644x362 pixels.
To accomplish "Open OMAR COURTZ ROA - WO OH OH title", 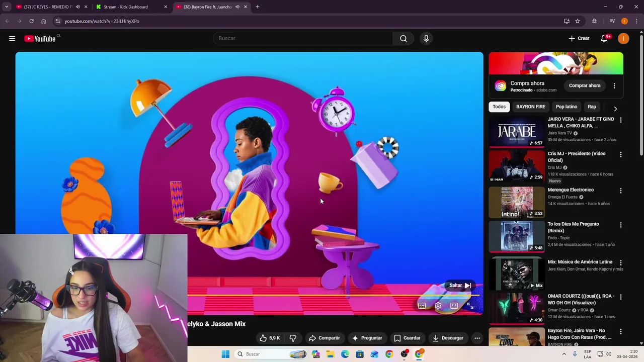I will pos(581,299).
